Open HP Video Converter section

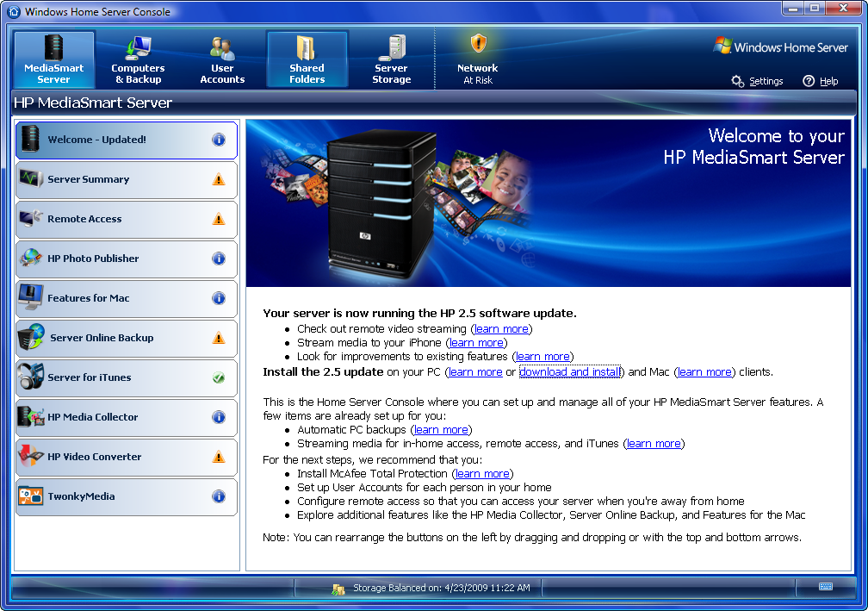[127, 457]
